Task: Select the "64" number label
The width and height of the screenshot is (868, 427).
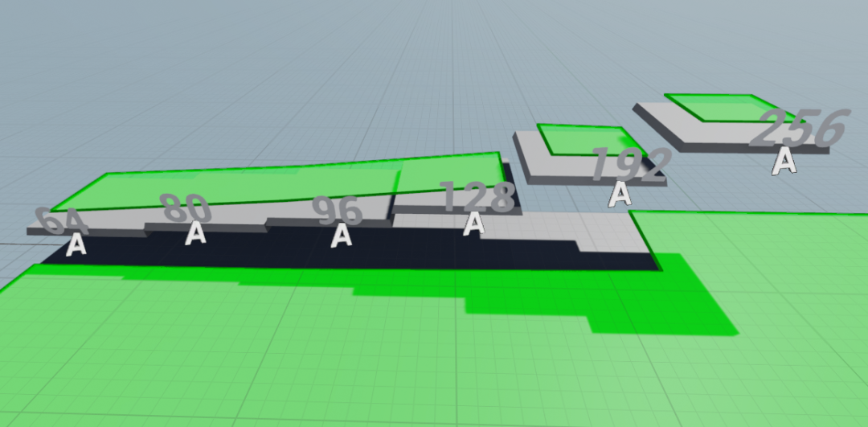Action: [x=61, y=221]
